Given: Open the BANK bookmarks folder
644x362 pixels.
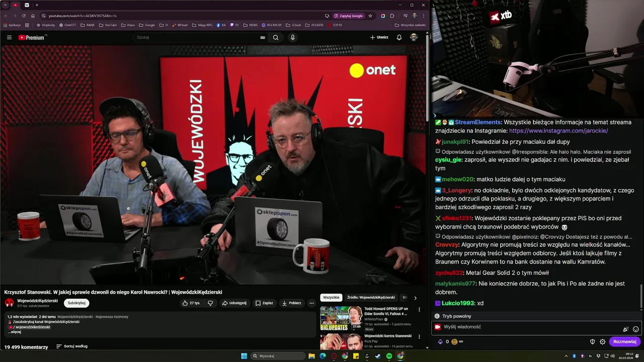Looking at the screenshot, I should click(88, 25).
